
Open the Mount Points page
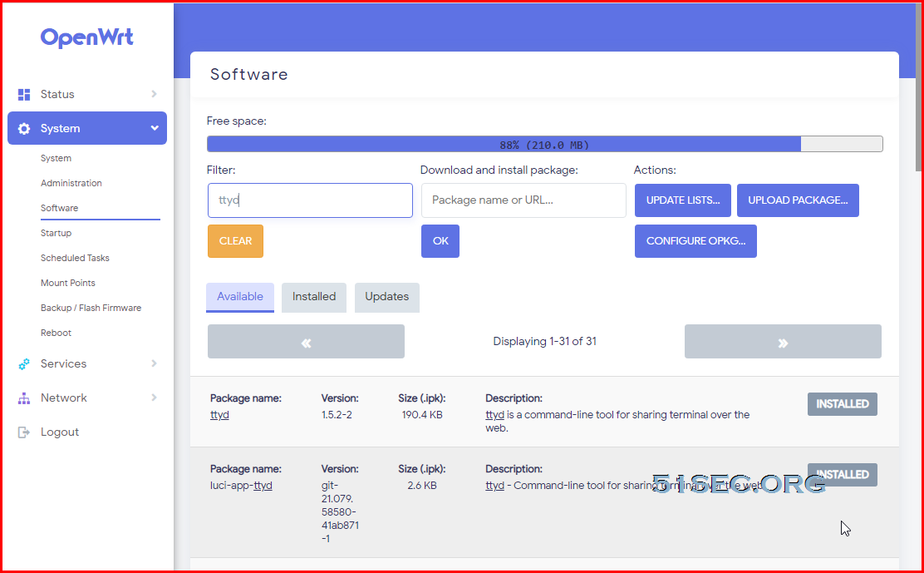[x=68, y=283]
